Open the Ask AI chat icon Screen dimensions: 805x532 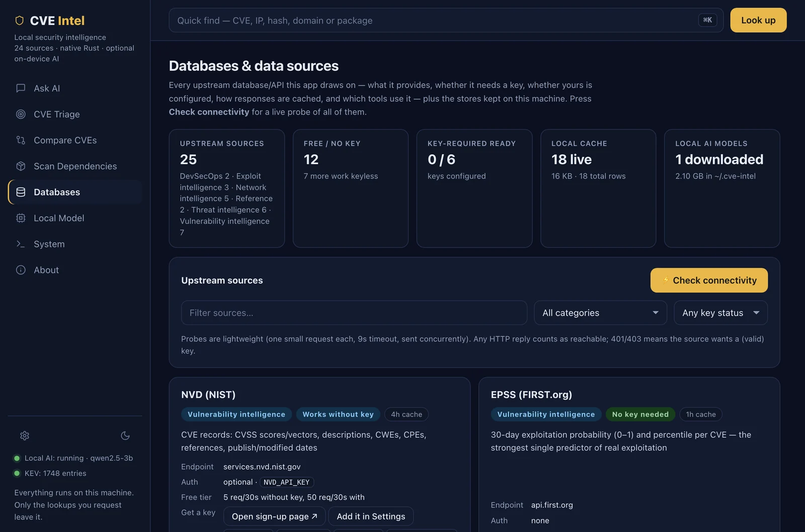click(x=21, y=88)
